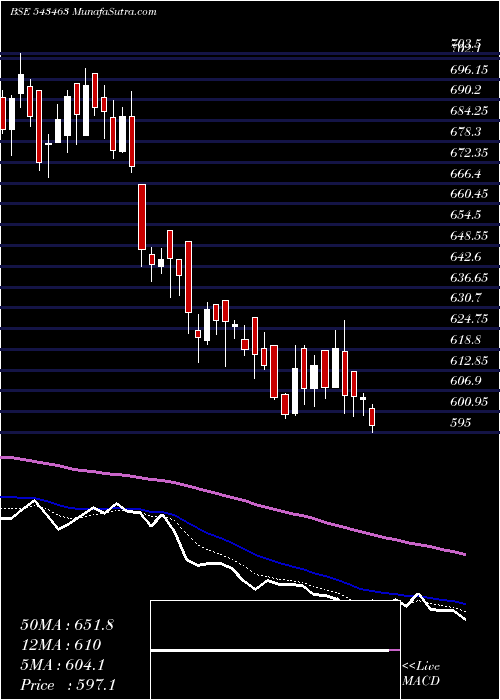Select the 666.4 price axis label

465,174
